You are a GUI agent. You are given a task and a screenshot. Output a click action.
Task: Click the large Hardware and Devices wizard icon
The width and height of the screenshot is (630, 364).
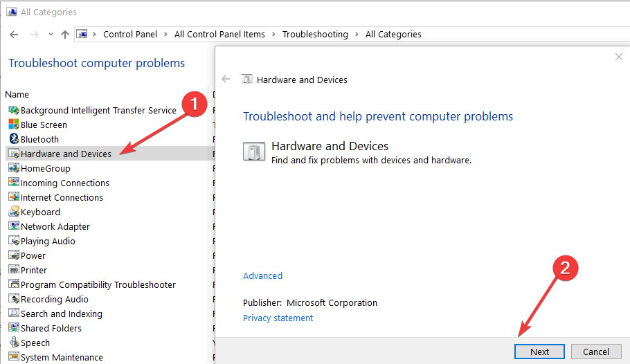254,152
